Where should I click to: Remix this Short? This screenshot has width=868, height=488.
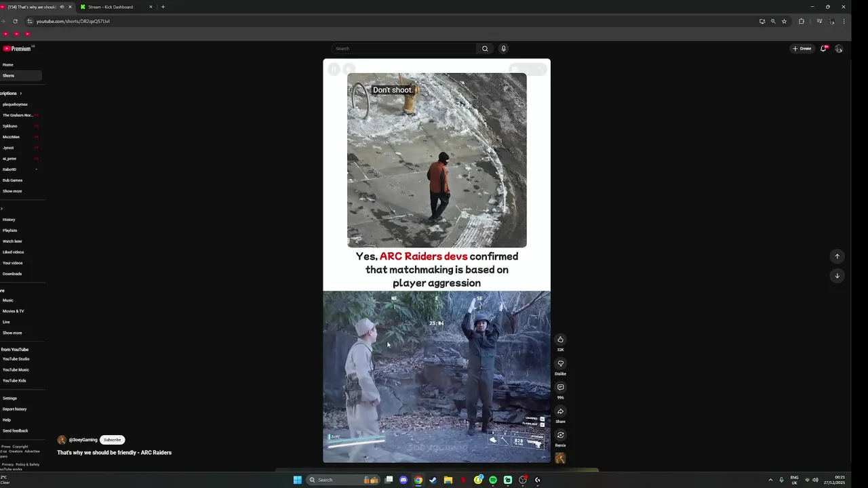pos(560,435)
